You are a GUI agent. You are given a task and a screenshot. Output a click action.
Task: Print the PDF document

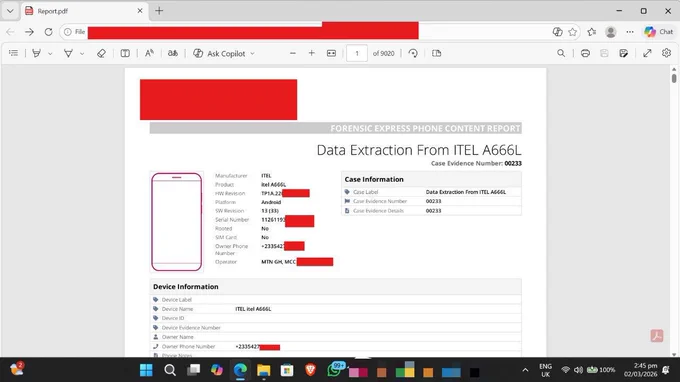click(x=585, y=53)
